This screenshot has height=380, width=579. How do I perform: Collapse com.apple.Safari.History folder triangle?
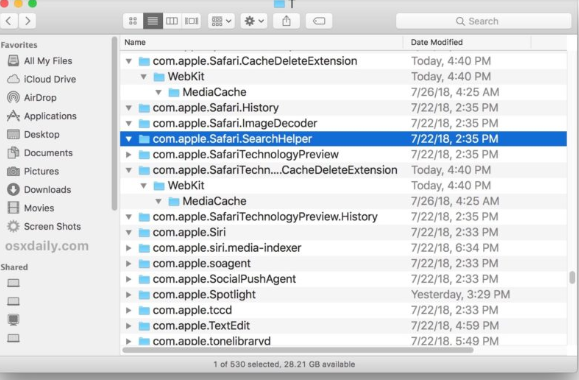129,108
